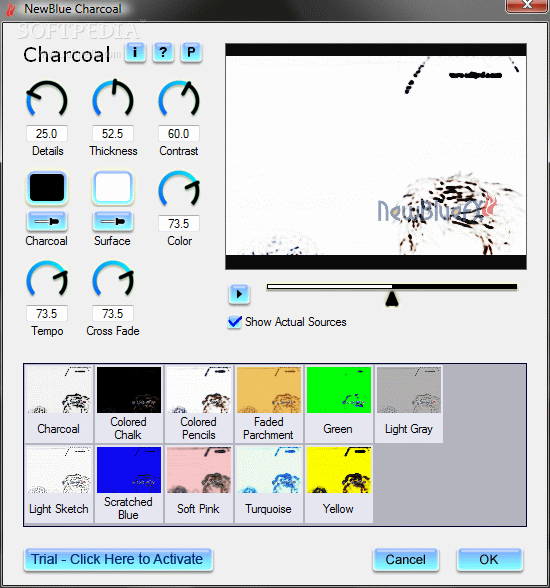Select the Soft Pink preset
Screen dimensions: 550x588
[x=199, y=484]
